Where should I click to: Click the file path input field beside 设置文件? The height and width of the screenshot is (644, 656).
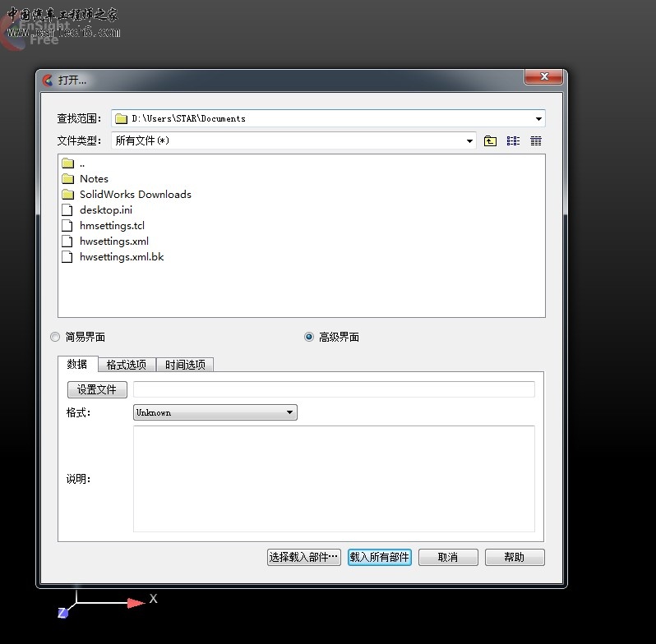click(x=334, y=389)
